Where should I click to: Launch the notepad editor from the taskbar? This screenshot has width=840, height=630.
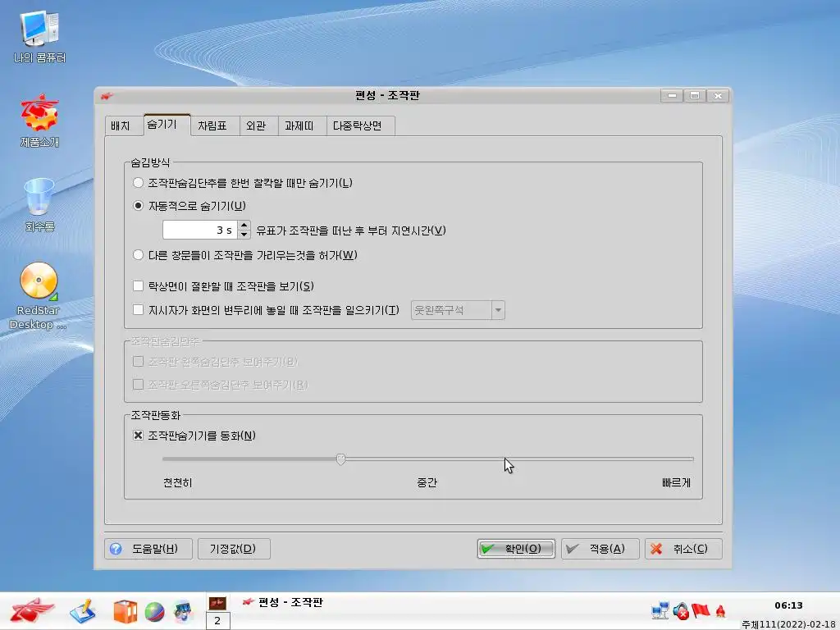tap(83, 611)
